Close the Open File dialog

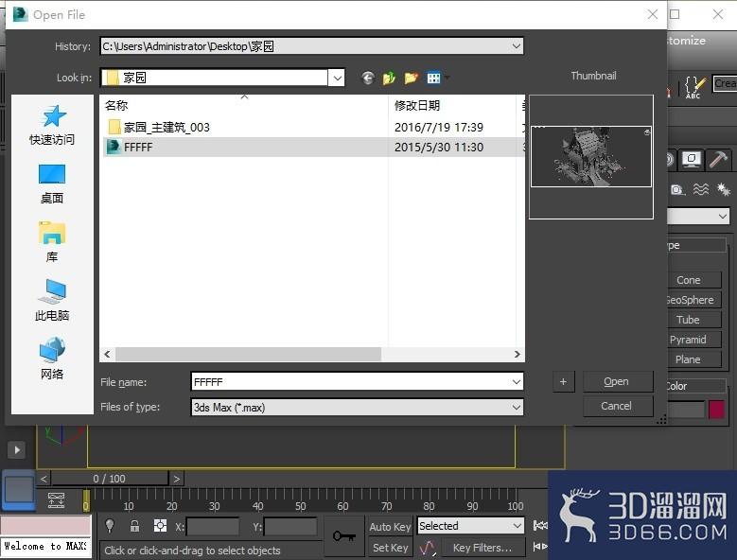(653, 14)
